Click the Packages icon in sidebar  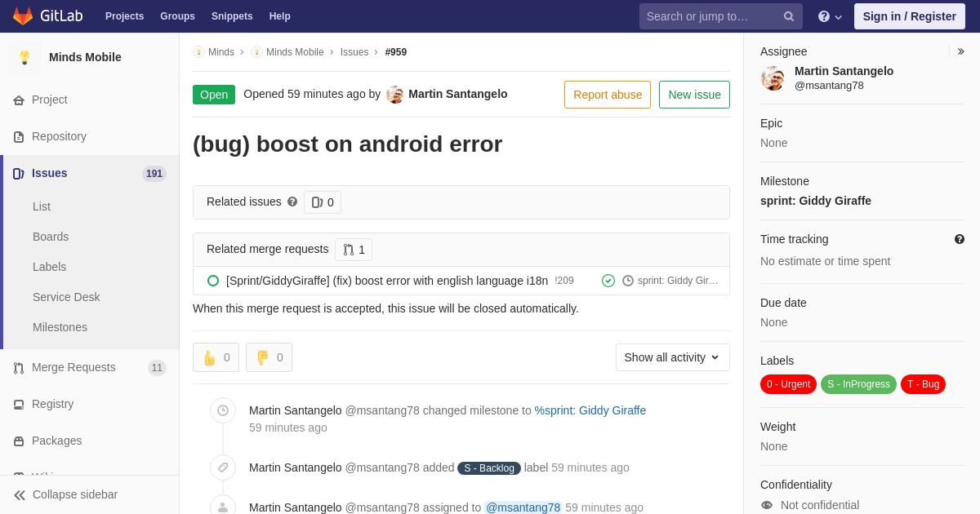click(x=19, y=441)
